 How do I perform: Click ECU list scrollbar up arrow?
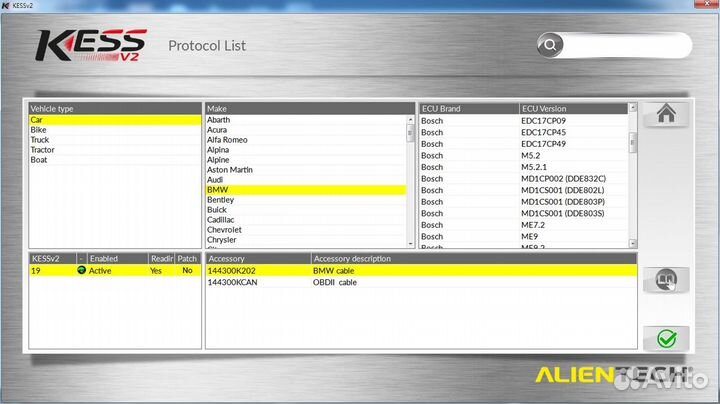pos(633,107)
